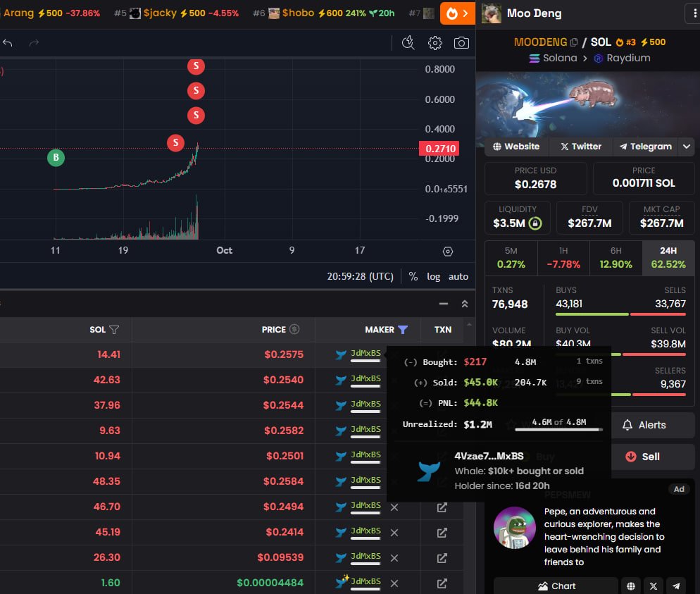
Task: Open the Telegram link
Action: coord(645,147)
